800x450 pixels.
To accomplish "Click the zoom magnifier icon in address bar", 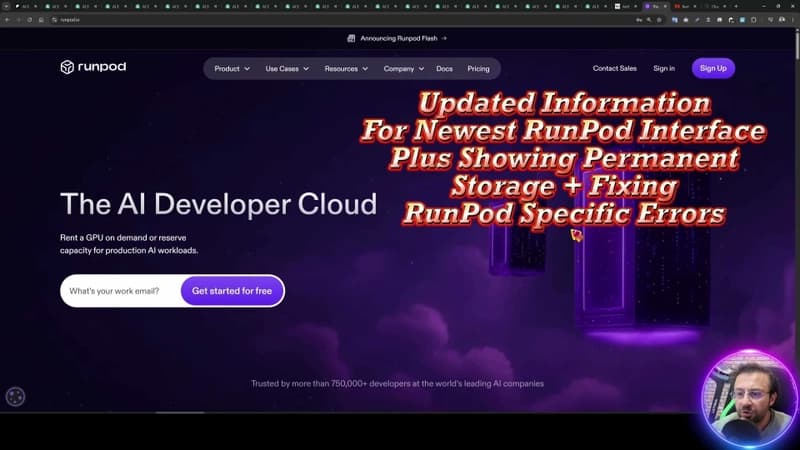I will pos(649,20).
